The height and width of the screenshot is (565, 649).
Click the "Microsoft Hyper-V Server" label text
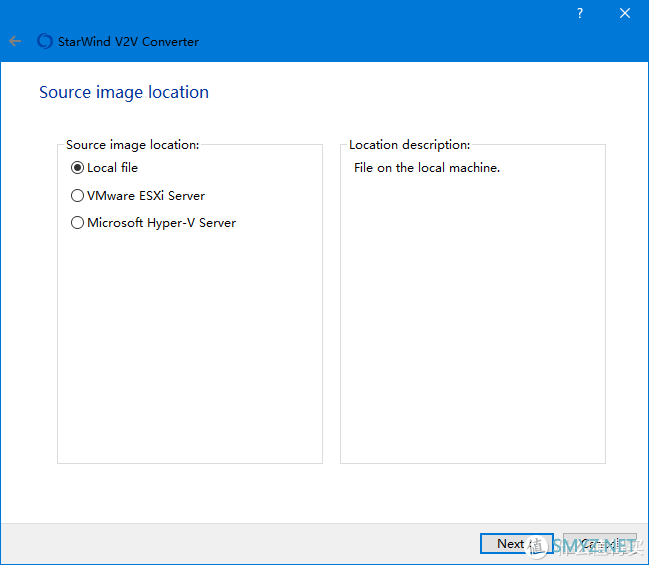(161, 223)
